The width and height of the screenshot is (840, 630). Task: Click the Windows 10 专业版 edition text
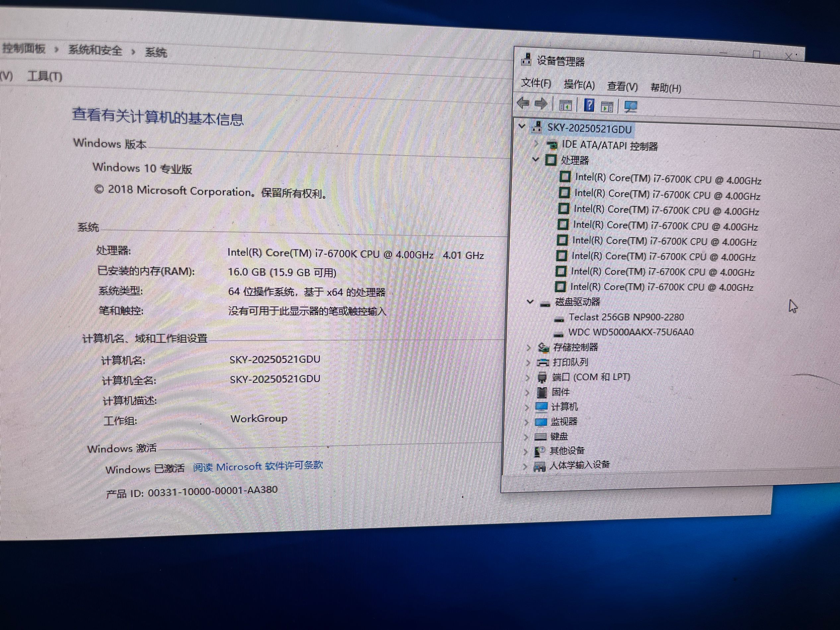point(142,168)
